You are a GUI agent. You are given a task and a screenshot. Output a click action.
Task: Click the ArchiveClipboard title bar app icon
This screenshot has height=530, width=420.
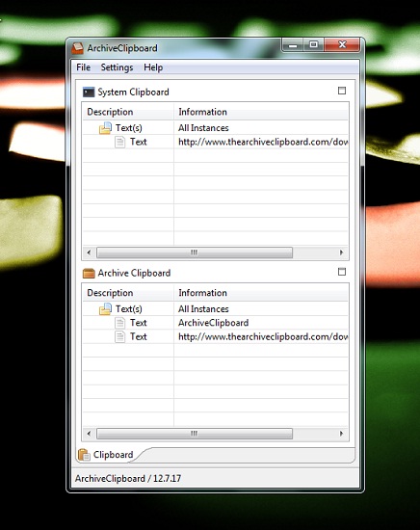click(77, 48)
